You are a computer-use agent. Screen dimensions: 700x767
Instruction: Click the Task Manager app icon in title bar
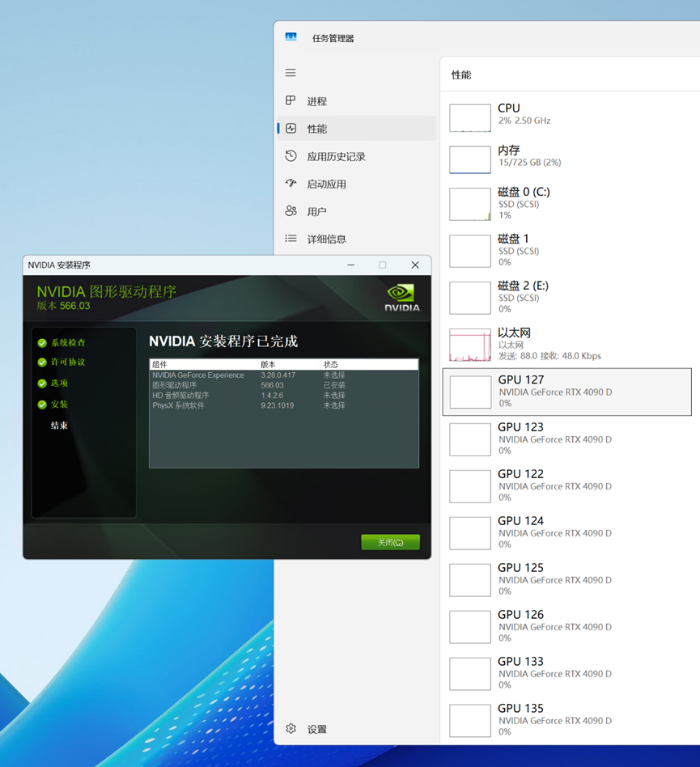[x=291, y=37]
